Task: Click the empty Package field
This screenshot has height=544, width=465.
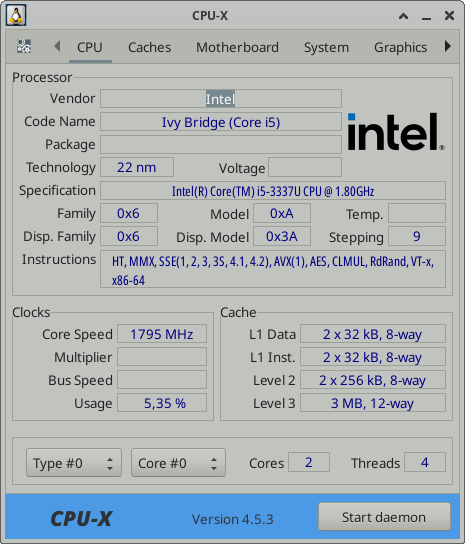Action: pos(221,145)
